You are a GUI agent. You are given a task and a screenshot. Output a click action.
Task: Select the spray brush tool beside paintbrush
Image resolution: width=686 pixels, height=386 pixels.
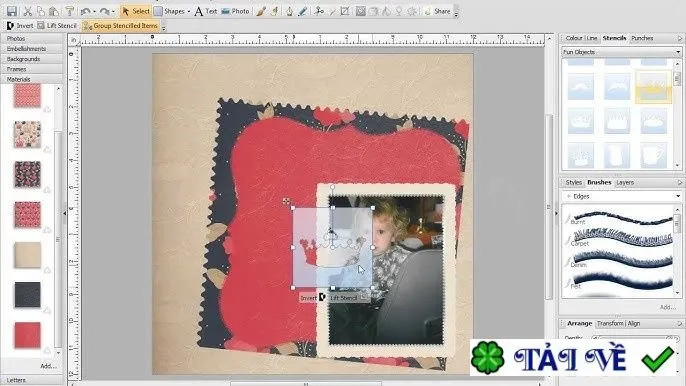[274, 11]
